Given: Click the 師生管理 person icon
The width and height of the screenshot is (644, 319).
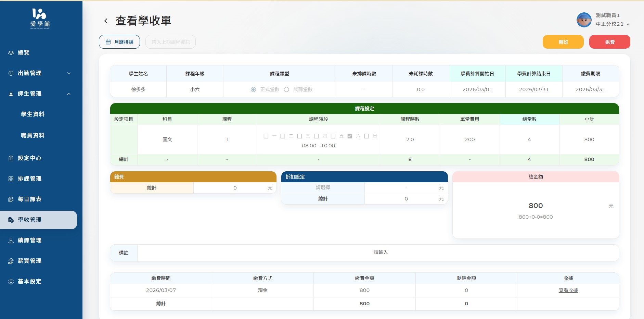Looking at the screenshot, I should [11, 94].
